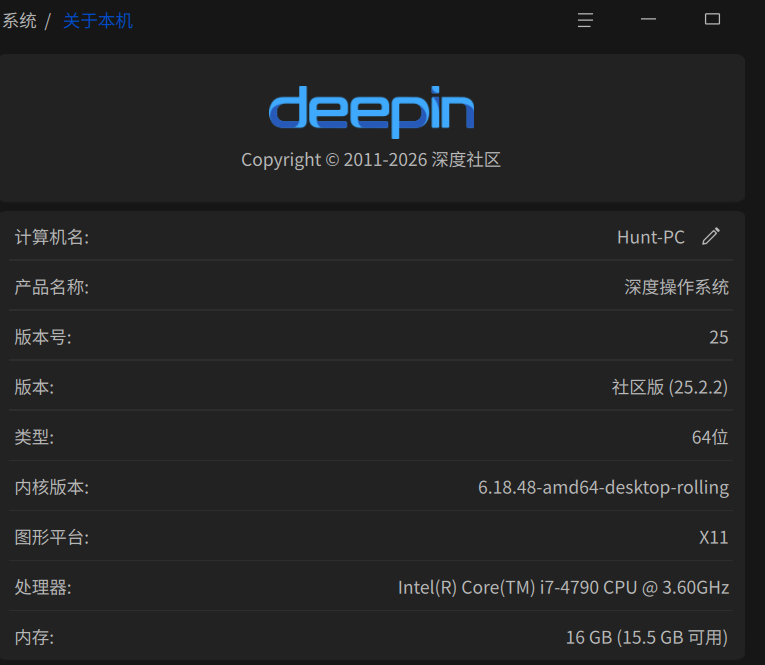The width and height of the screenshot is (765, 665).
Task: Minimize the settings window
Action: point(648,20)
